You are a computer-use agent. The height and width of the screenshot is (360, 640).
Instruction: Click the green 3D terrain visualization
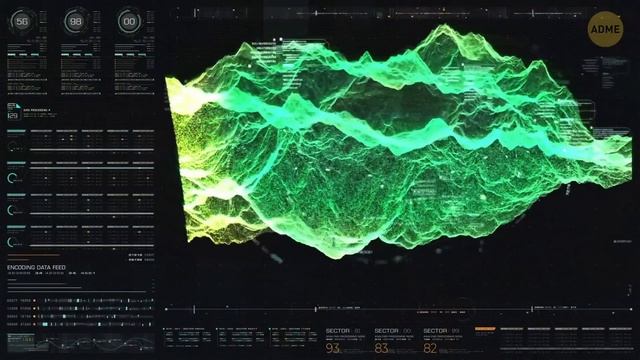pos(398,143)
